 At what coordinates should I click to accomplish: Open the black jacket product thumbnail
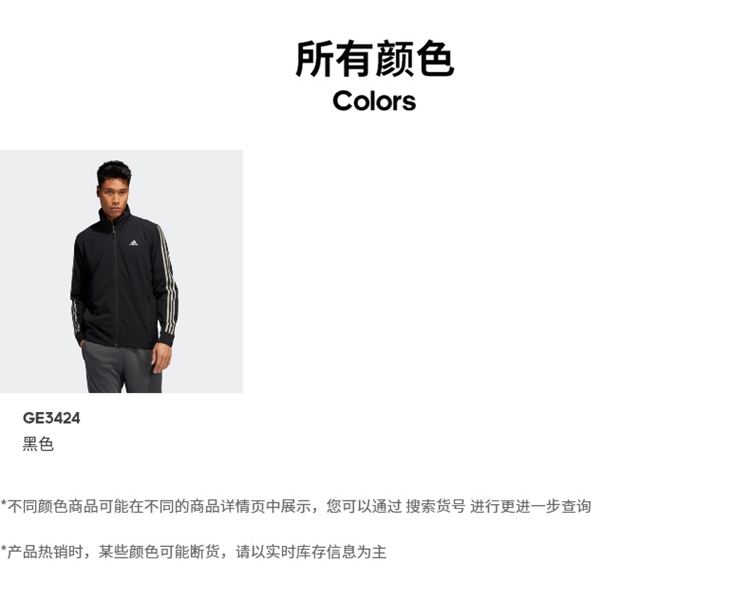[x=121, y=271]
